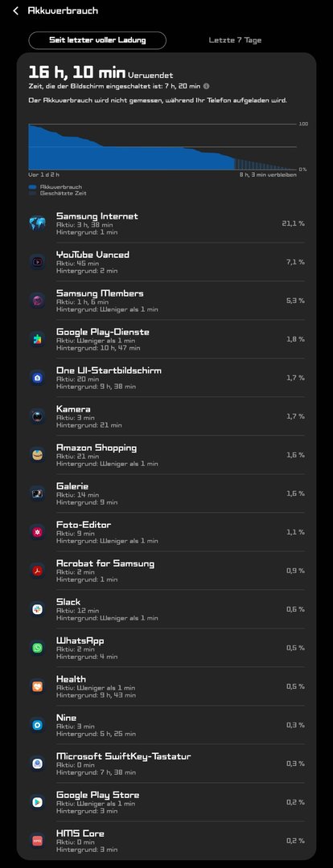
Task: Open the Microsoft SwiftKey-Tastatur entry
Action: [x=166, y=764]
